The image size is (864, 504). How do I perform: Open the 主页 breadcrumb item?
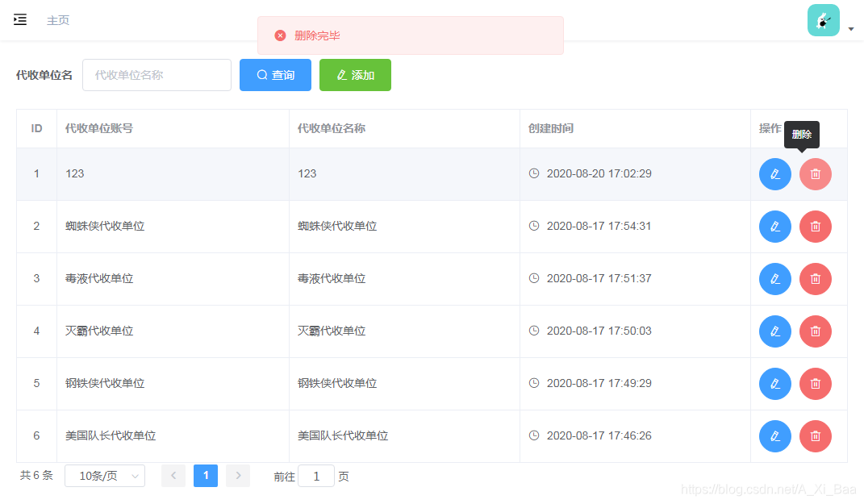point(57,19)
